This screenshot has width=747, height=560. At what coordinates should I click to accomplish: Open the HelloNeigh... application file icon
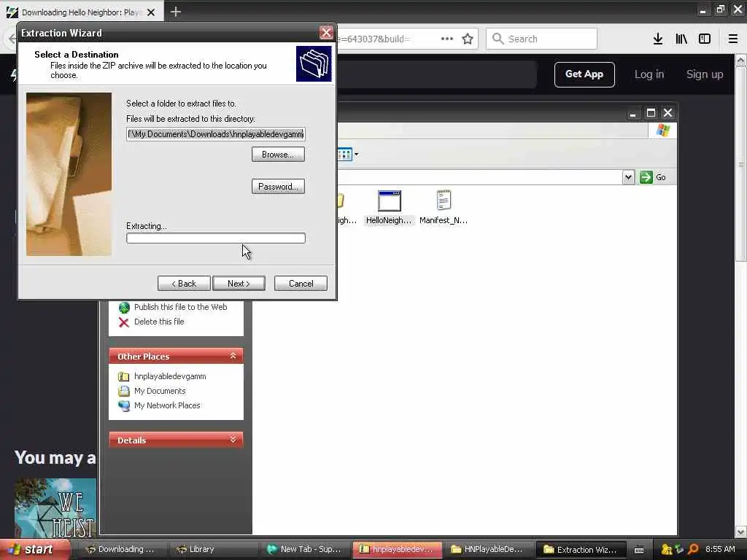tap(390, 208)
